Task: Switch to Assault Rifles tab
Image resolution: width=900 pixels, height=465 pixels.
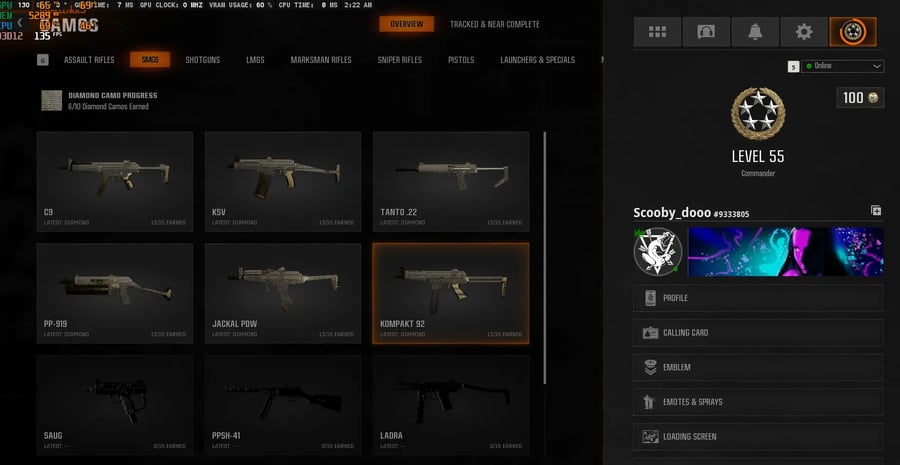Action: [89, 60]
